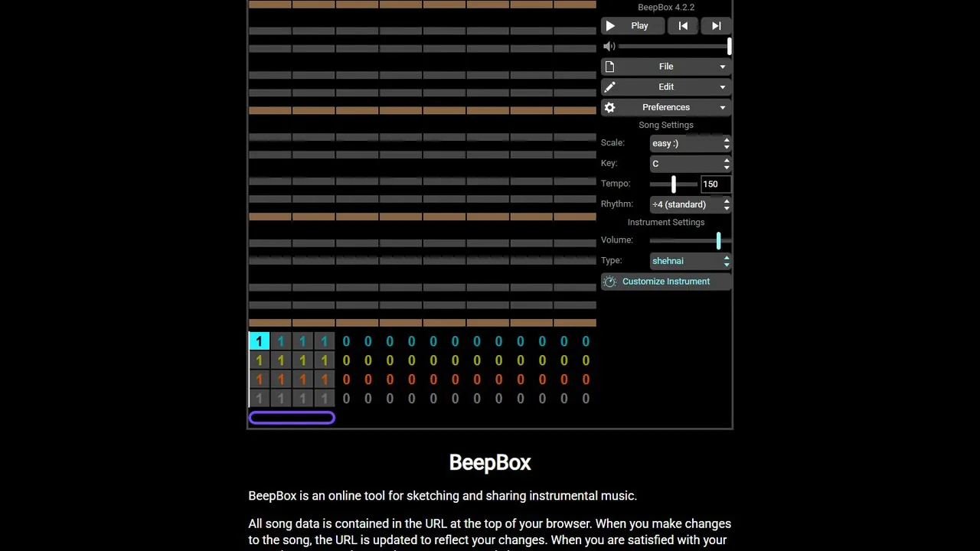Select the last cyan channel pattern, bar 16

coord(586,341)
